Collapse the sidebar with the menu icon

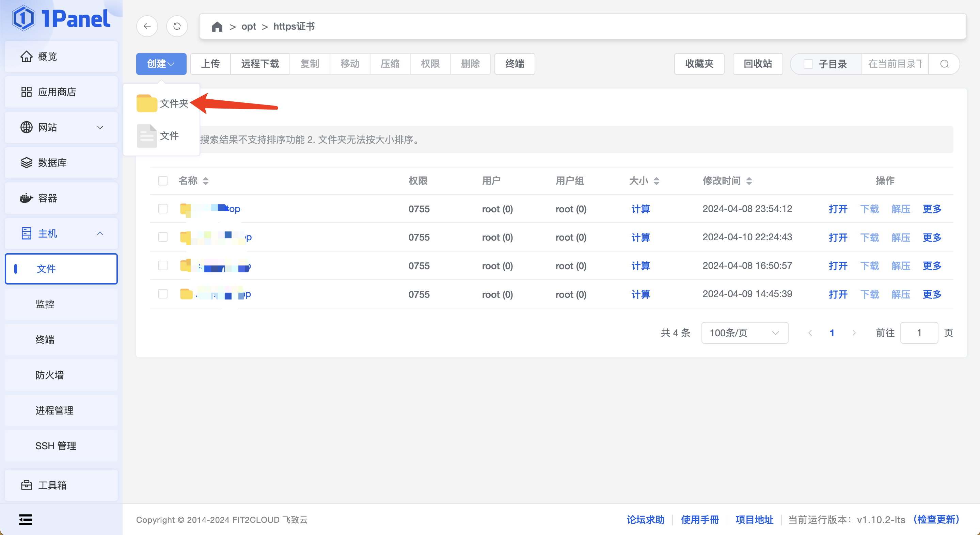point(26,519)
